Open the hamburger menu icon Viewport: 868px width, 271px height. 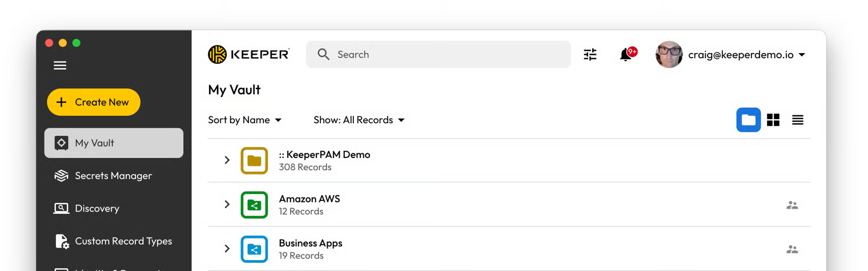(60, 66)
